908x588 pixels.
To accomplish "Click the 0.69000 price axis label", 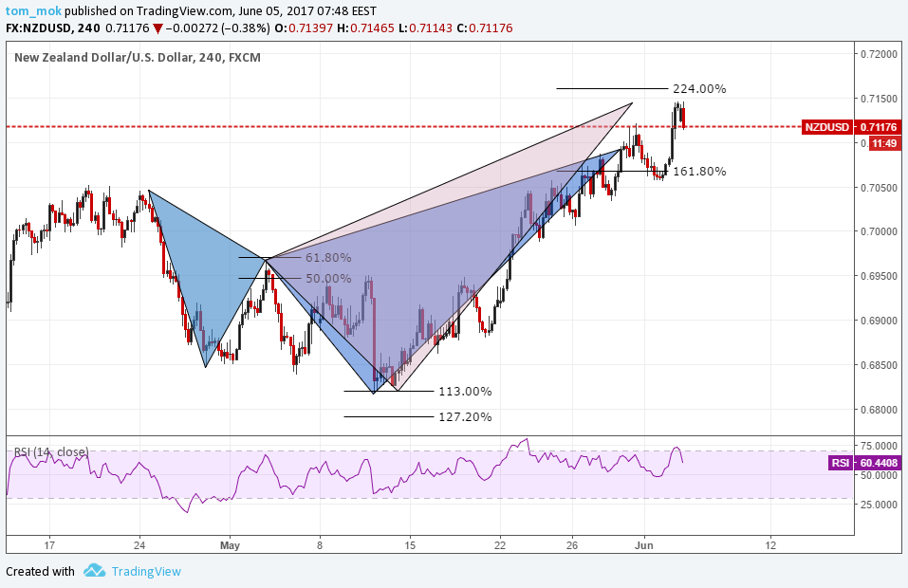I will [x=879, y=321].
